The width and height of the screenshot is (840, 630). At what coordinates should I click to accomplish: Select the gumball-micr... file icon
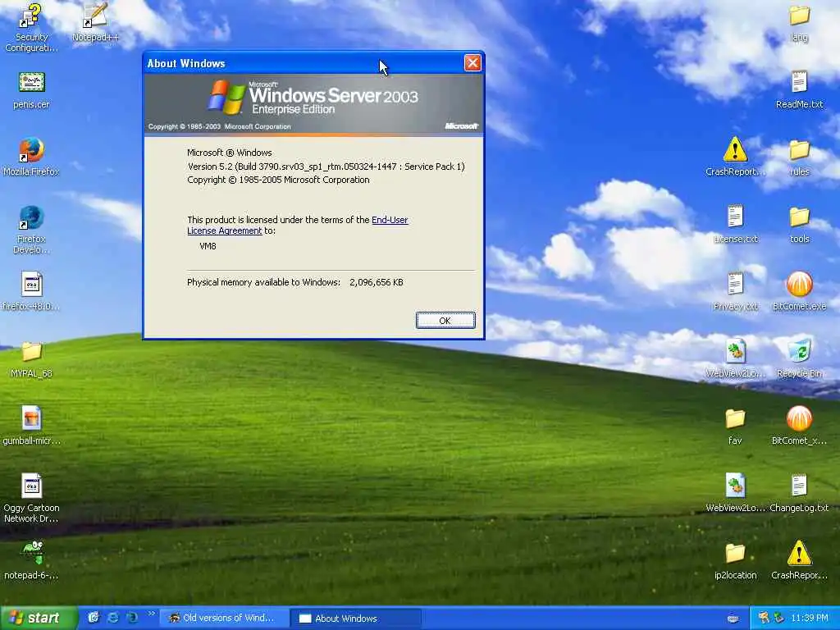(31, 426)
